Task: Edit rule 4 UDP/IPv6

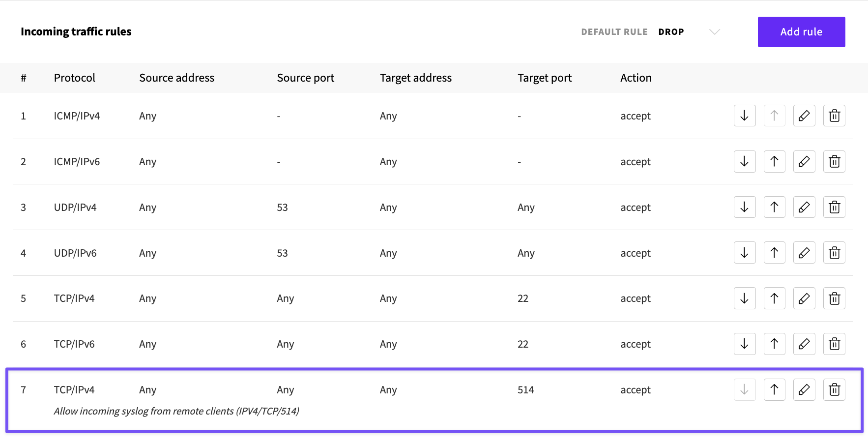Action: tap(804, 253)
